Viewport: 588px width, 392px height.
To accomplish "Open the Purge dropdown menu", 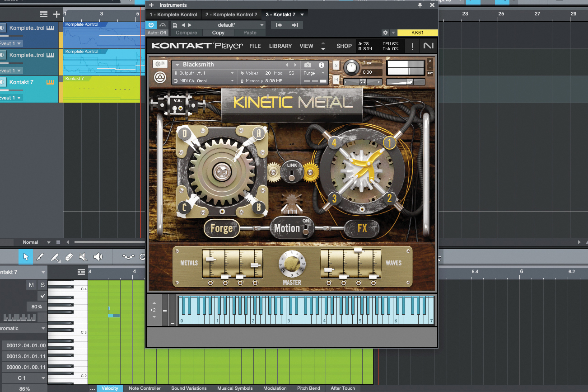I will click(x=314, y=73).
